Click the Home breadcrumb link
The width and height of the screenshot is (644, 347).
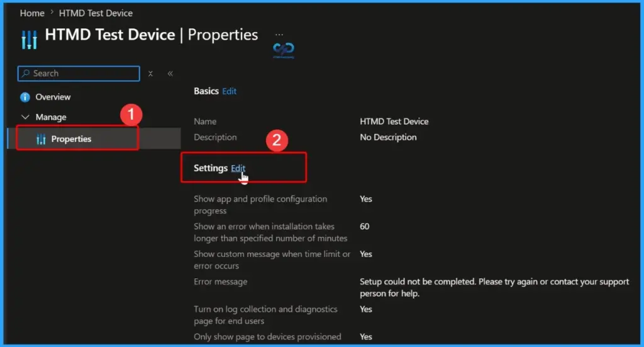(x=32, y=13)
